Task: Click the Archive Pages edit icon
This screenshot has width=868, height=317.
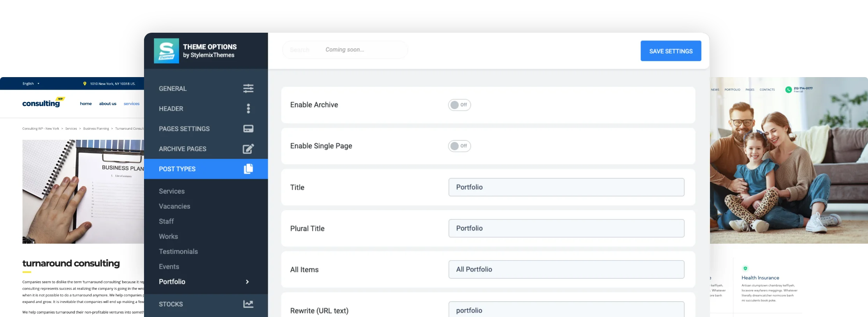Action: coord(248,149)
